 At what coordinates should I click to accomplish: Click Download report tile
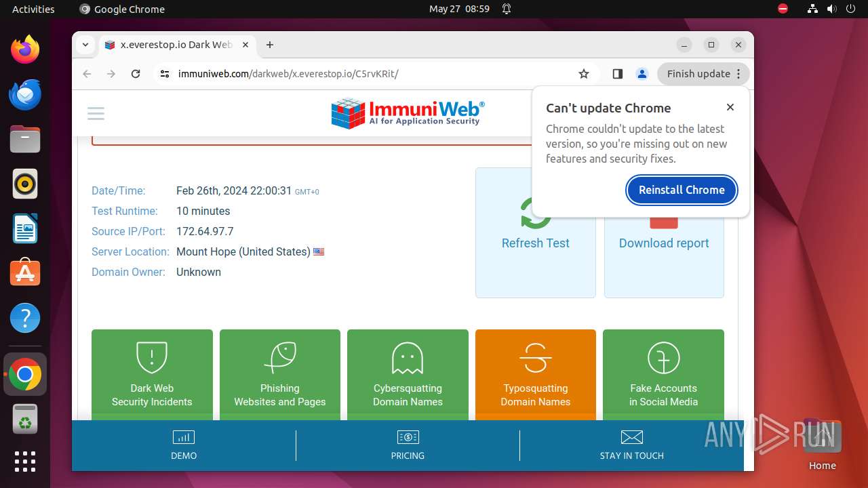[x=664, y=232]
